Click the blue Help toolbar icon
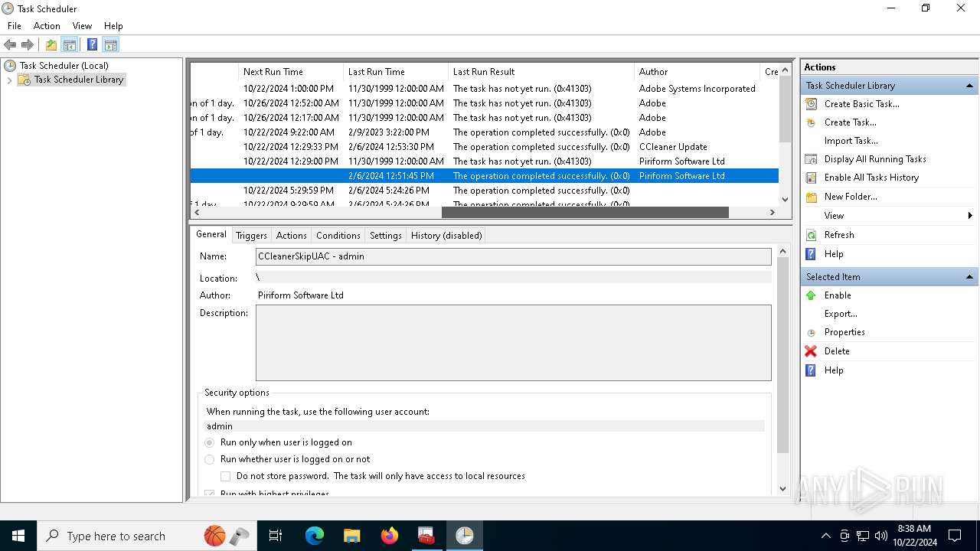 pos(92,45)
